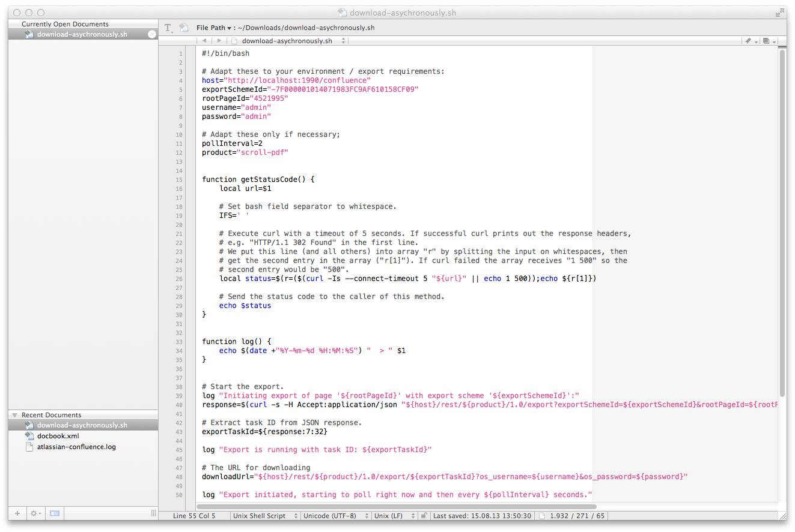Toggle the sidebar view button in footer
Screen dimensions: 795x532
(55, 513)
